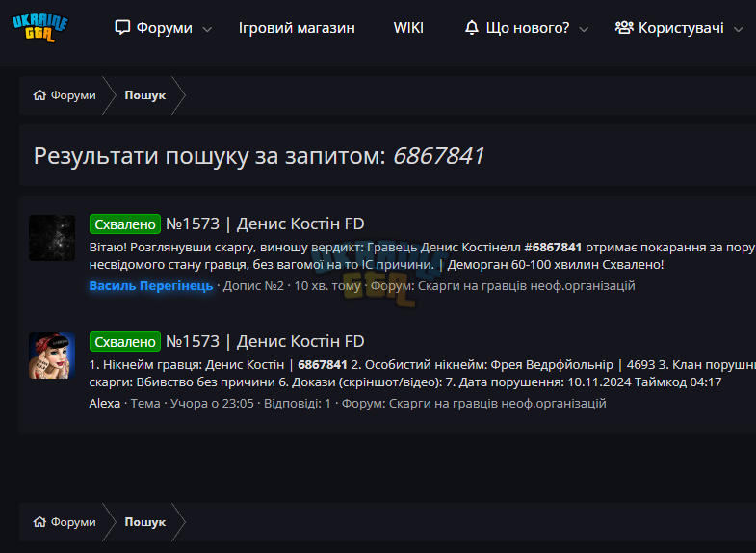Screen dimensions: 756x553
Task: Click the Пошук breadcrumb at top
Action: pyautogui.click(x=145, y=95)
